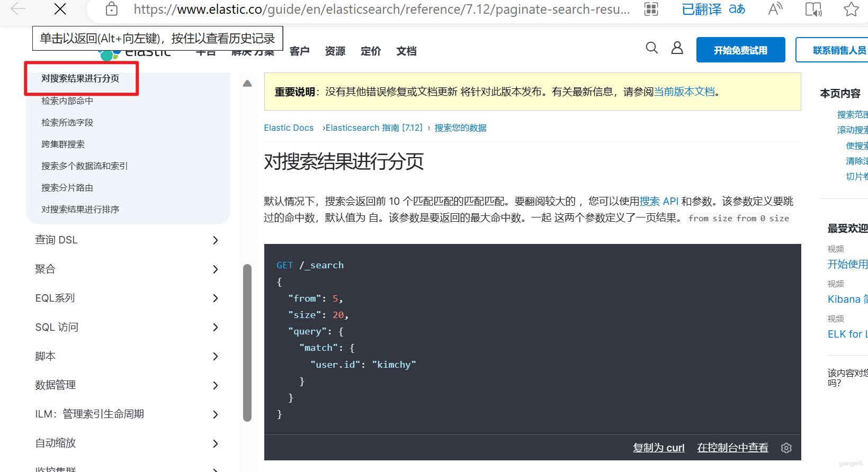868x472 pixels.
Task: Enter immersive reader mode icon
Action: (813, 9)
